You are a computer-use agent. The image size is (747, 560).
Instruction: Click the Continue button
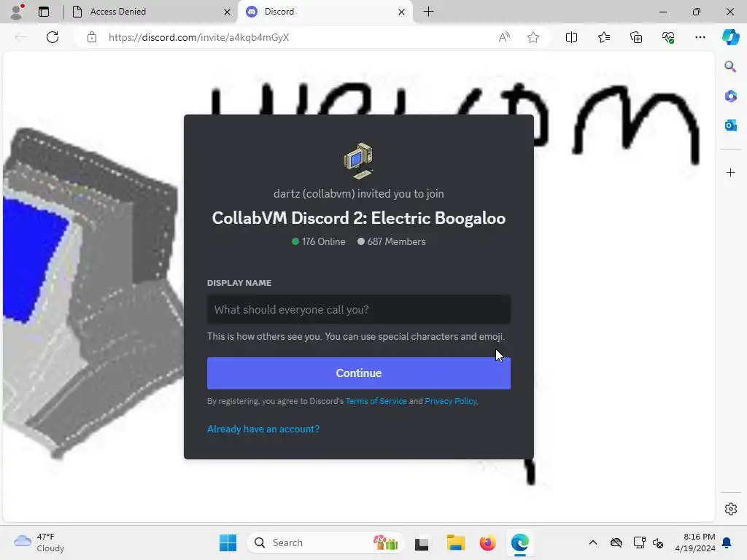click(x=359, y=373)
